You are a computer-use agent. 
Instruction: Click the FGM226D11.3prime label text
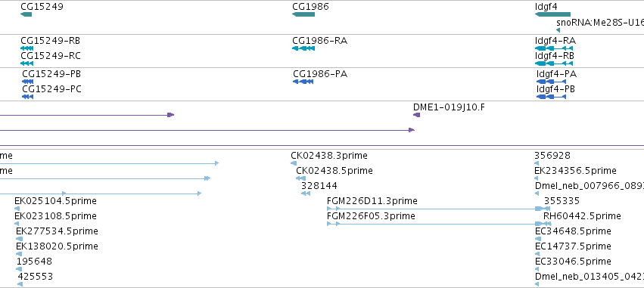point(372,201)
